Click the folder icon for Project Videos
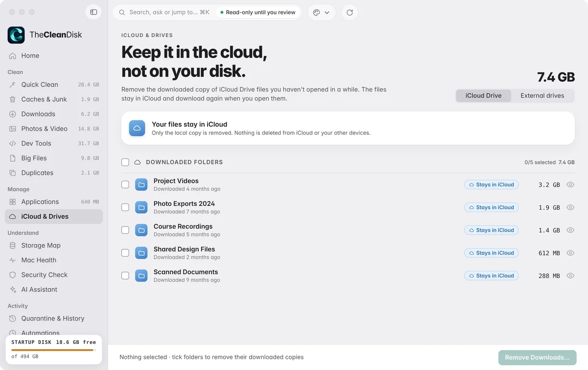Screen dimensions: 588x370 pyautogui.click(x=141, y=185)
